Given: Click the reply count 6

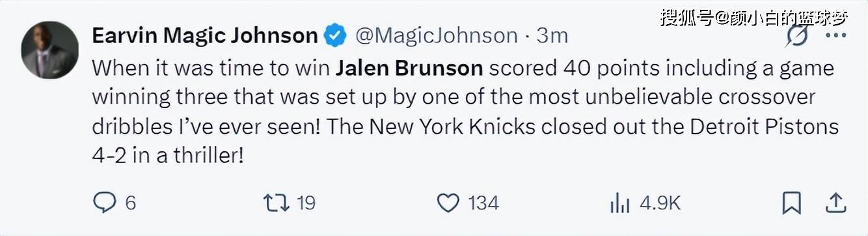Looking at the screenshot, I should (130, 203).
